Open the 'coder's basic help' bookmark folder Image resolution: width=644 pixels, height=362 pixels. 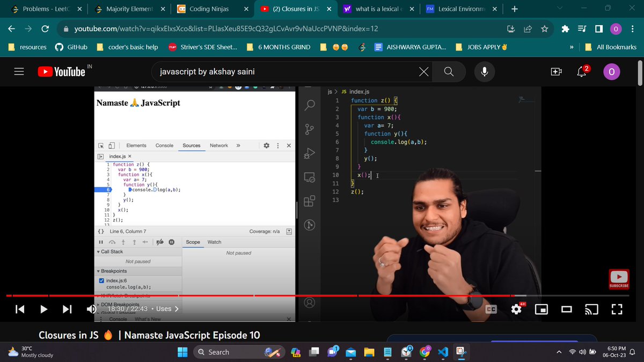127,47
